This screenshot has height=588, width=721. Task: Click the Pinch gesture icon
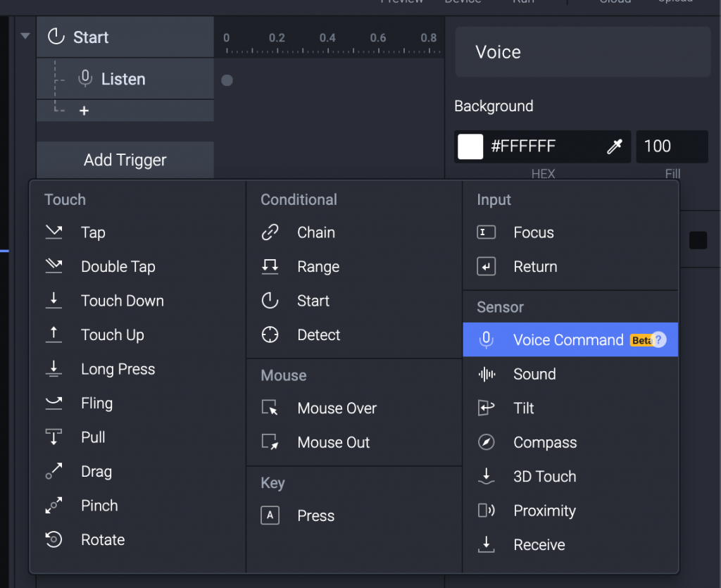[x=54, y=506]
